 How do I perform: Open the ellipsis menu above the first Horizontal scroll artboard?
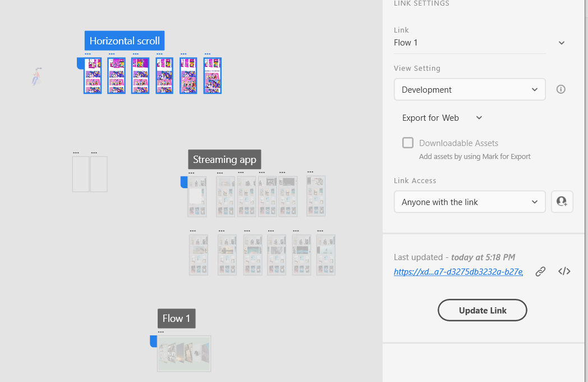pyautogui.click(x=88, y=54)
